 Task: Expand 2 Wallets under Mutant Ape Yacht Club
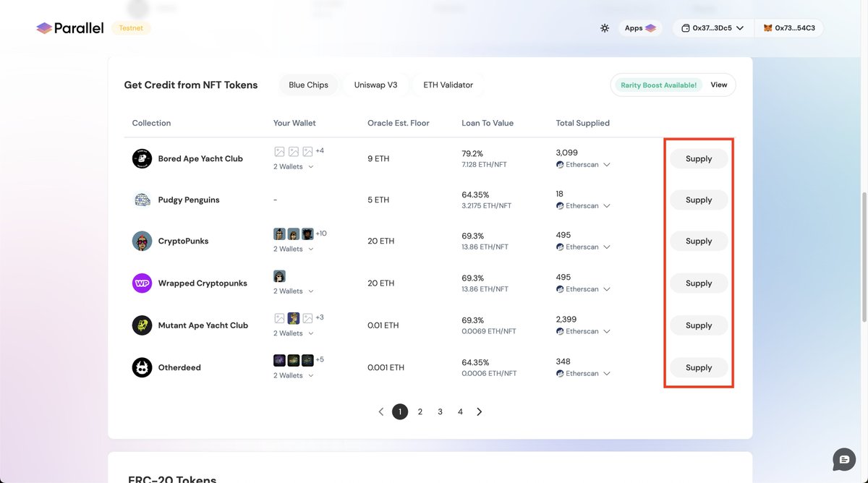pos(294,333)
